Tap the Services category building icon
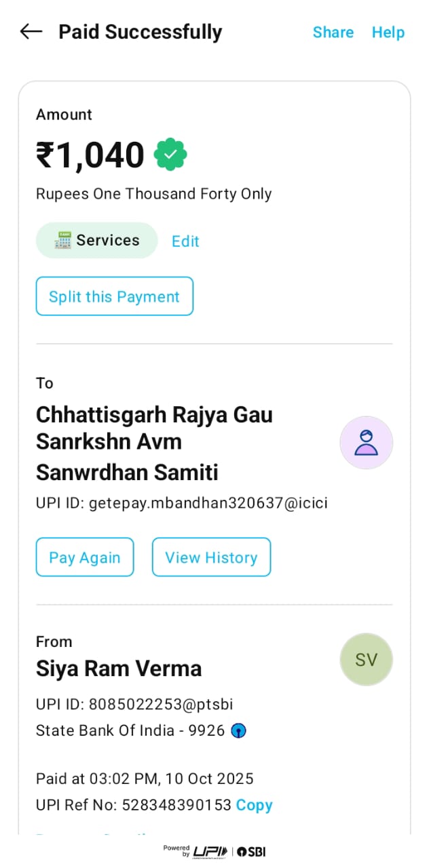Viewport: 429px width, 868px height. [x=64, y=240]
